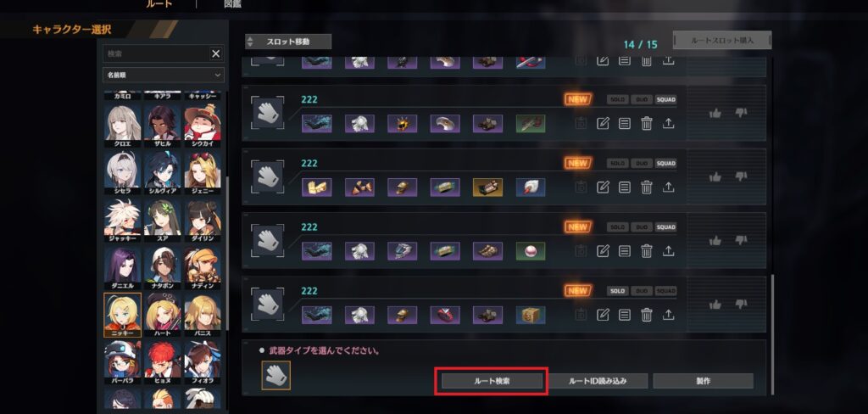868x414 pixels.
Task: Clear the character search with the X icon
Action: pos(216,53)
